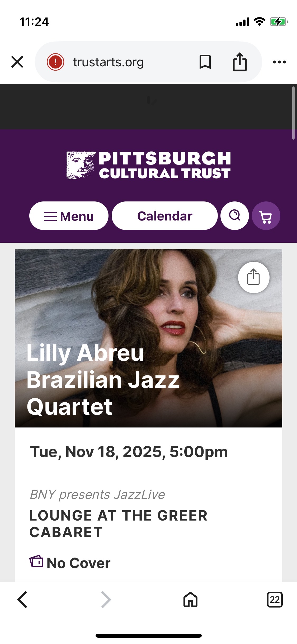The width and height of the screenshot is (297, 644).
Task: Open the Calendar button
Action: pos(165,216)
